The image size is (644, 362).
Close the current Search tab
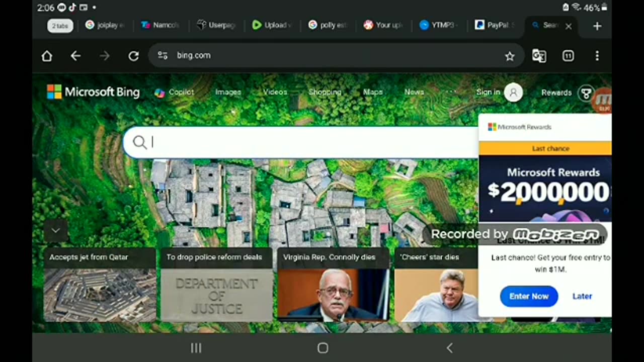pyautogui.click(x=569, y=26)
